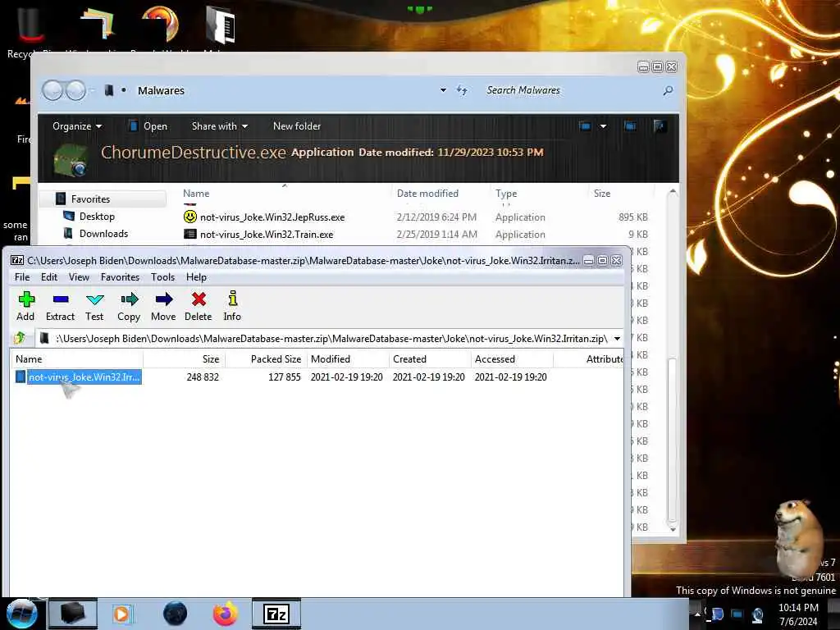Click the Delete red X icon in 7-Zip

click(199, 299)
